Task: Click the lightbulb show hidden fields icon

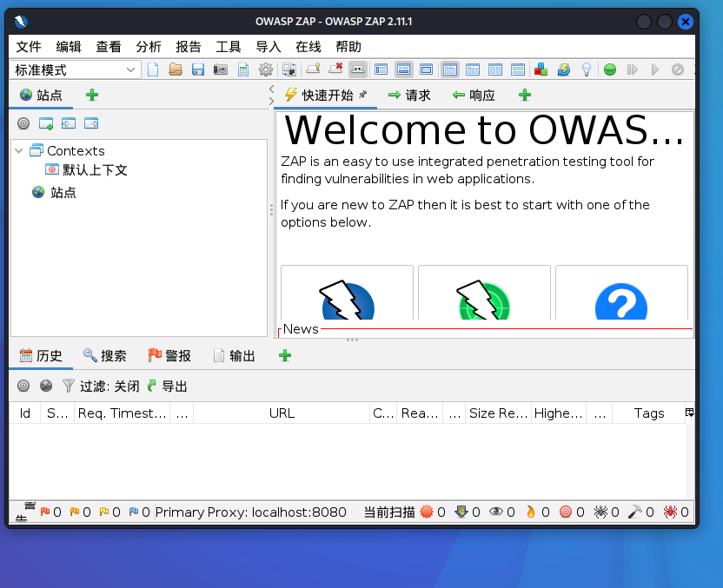Action: coord(586,69)
